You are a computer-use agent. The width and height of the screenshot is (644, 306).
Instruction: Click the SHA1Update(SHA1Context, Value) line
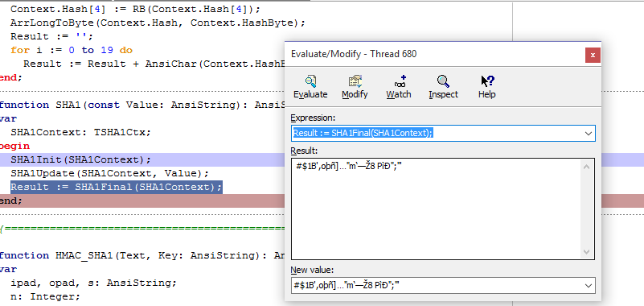click(x=110, y=173)
